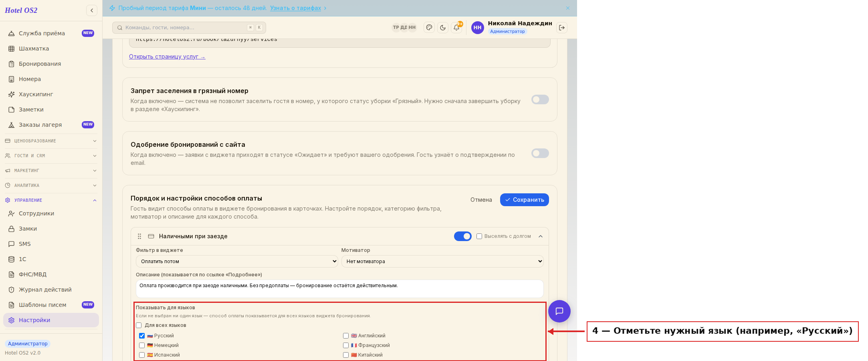Collapse the sidebar with chevron button

(x=92, y=10)
